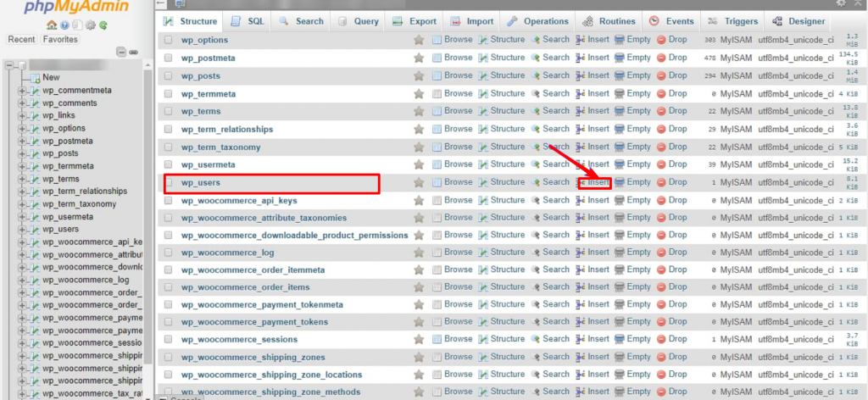Viewport: 868px width, 400px height.
Task: Open the Export tab
Action: click(x=415, y=21)
